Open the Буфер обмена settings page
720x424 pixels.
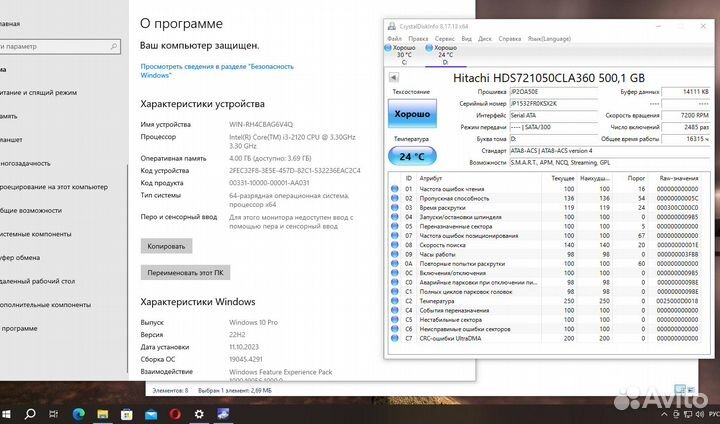click(x=20, y=258)
